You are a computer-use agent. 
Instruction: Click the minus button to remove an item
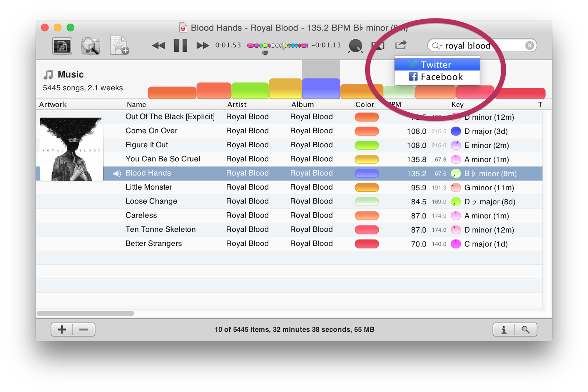click(84, 330)
